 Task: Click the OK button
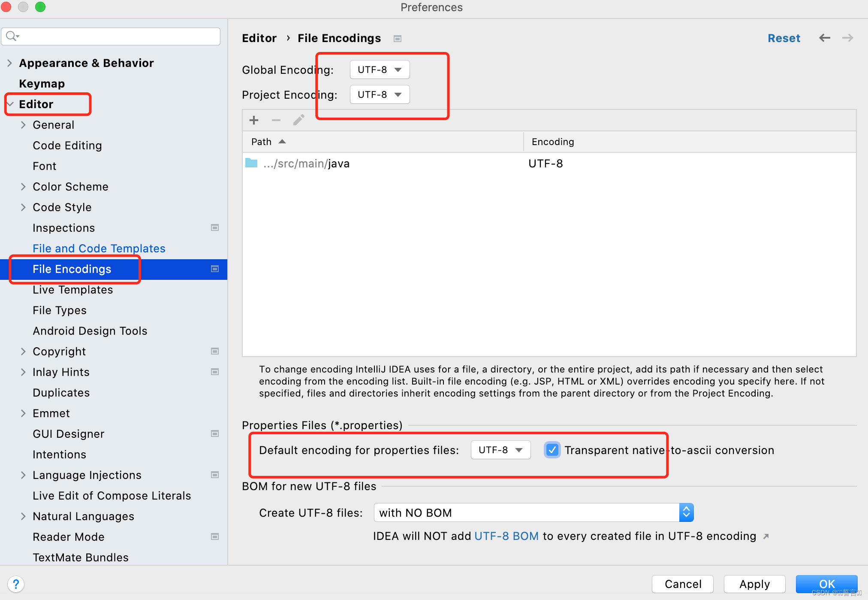pyautogui.click(x=827, y=584)
